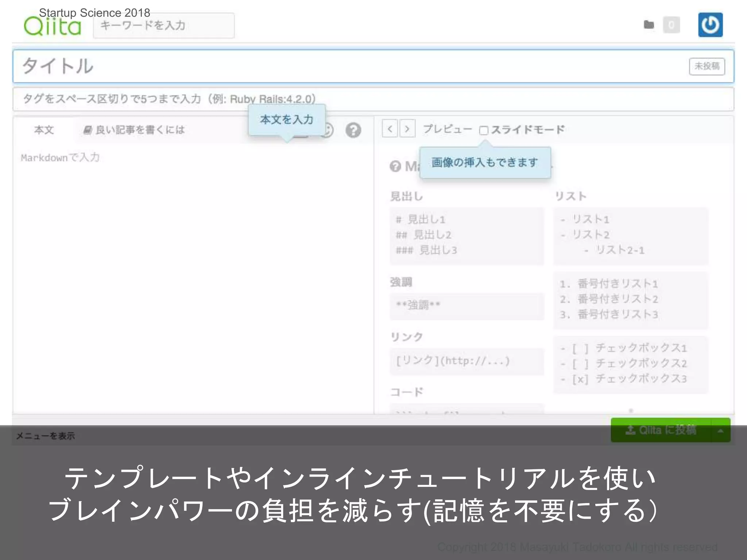Click メニューを表示 link

[45, 436]
